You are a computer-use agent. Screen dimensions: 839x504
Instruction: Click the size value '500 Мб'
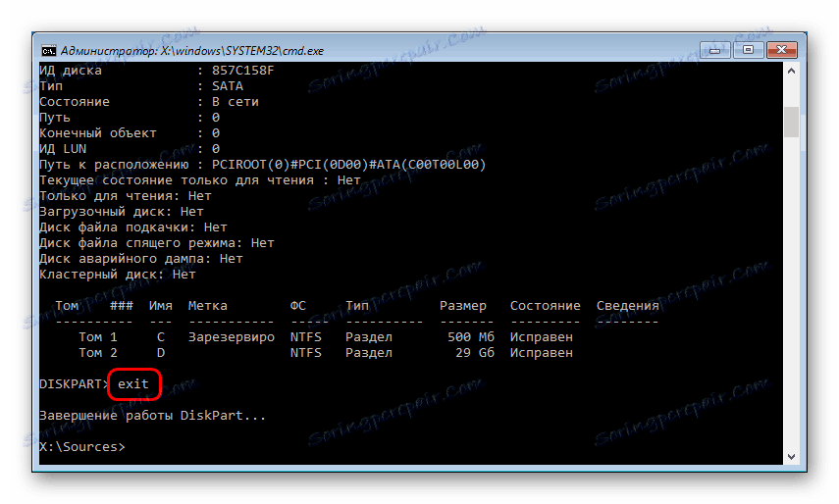tap(471, 337)
